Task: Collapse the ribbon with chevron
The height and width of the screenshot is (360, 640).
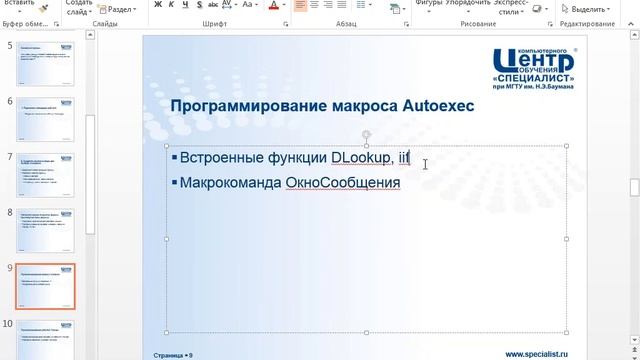Action: 631,24
